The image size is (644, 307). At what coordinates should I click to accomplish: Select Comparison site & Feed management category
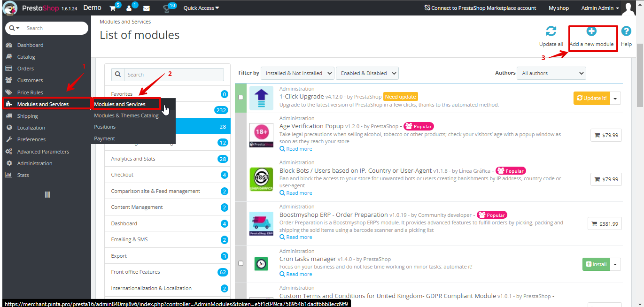[x=167, y=191]
